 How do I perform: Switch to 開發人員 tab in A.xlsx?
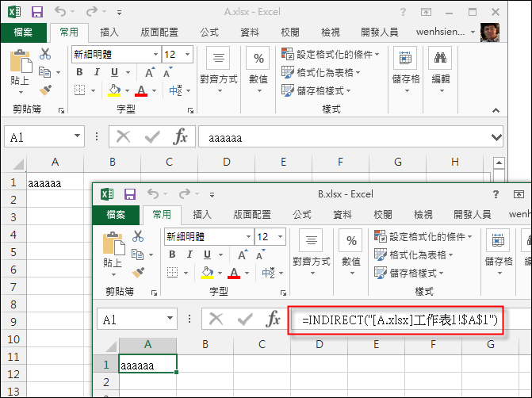click(x=379, y=33)
